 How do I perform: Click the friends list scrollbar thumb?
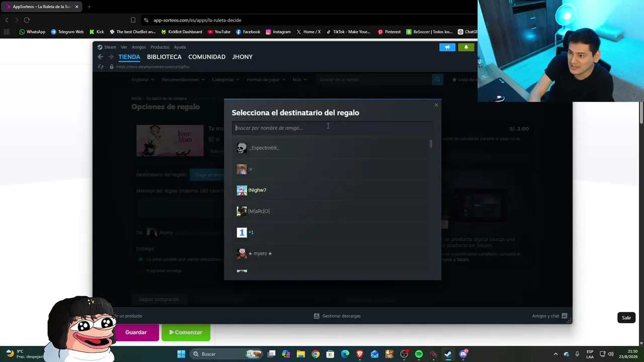click(431, 144)
